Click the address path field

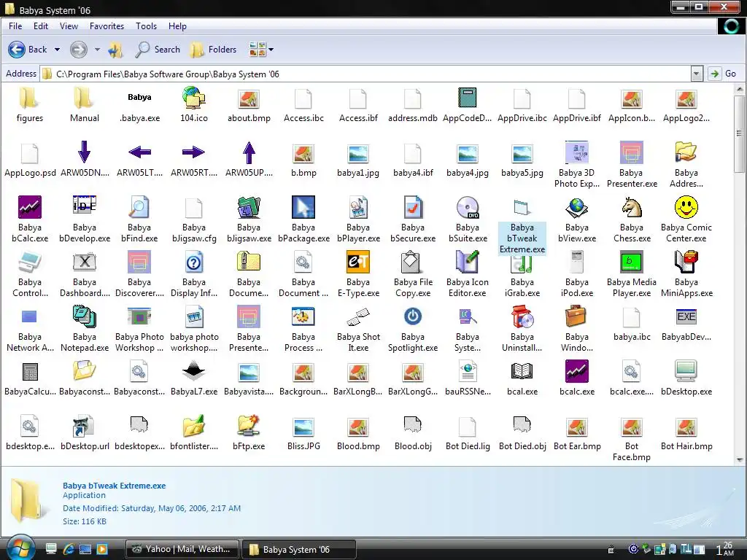[365, 74]
